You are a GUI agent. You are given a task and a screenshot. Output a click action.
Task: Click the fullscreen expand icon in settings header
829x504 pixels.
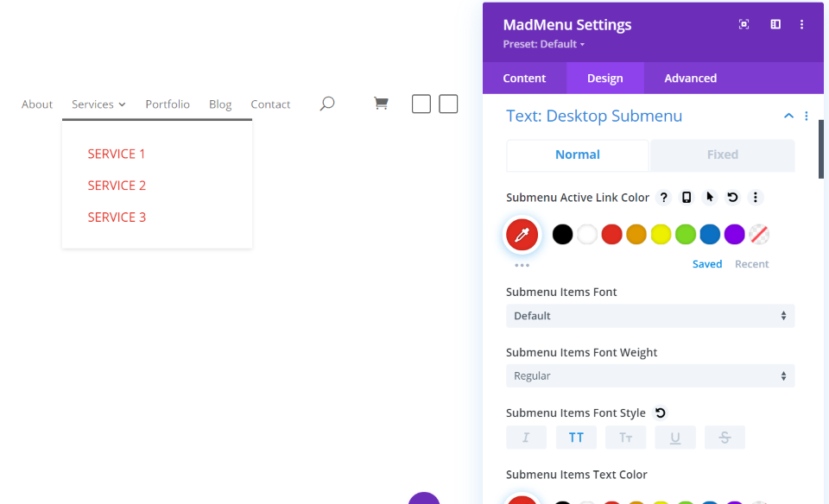(x=744, y=24)
